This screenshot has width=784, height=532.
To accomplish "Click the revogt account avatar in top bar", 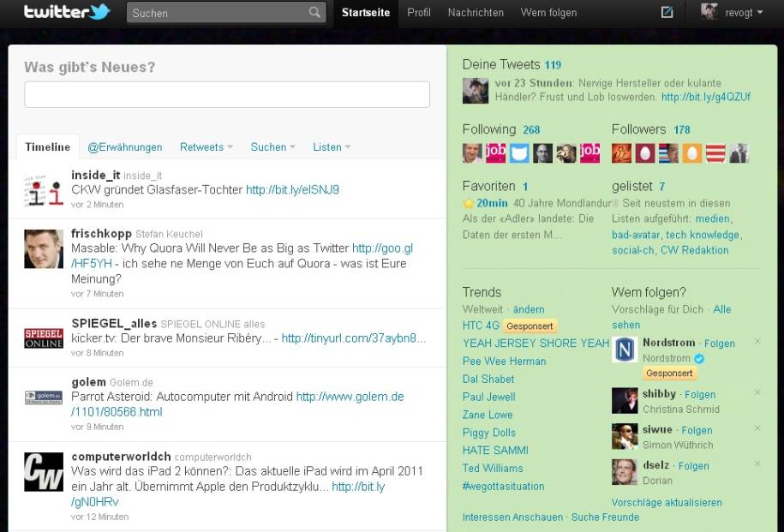I will tap(709, 11).
